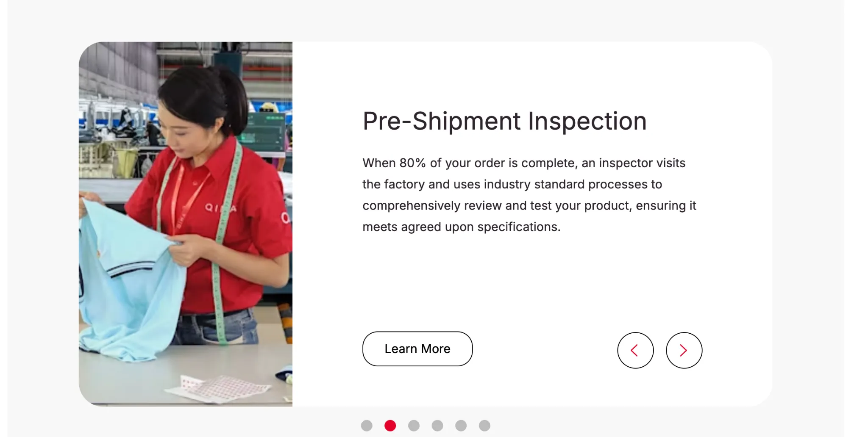Select the fifth carousel dot

pyautogui.click(x=461, y=426)
